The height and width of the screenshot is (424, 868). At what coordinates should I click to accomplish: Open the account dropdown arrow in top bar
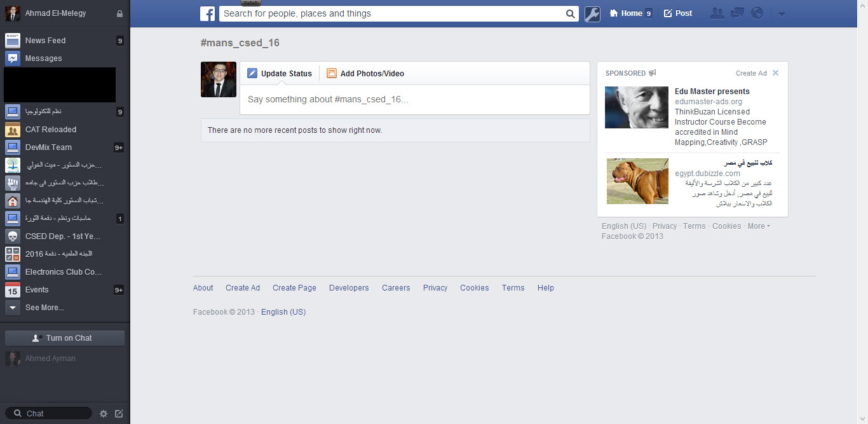click(782, 14)
